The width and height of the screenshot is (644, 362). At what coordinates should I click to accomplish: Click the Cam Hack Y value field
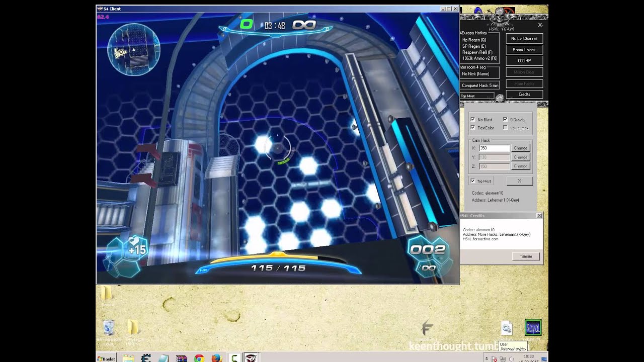pyautogui.click(x=494, y=157)
